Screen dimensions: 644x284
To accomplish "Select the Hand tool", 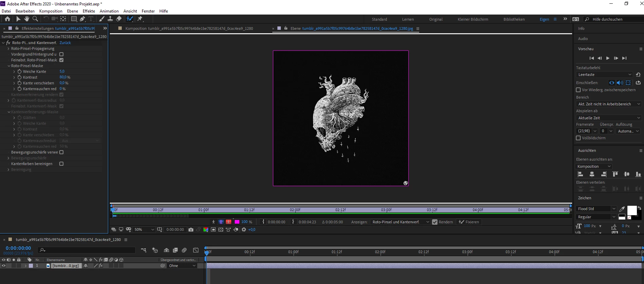I will point(27,19).
